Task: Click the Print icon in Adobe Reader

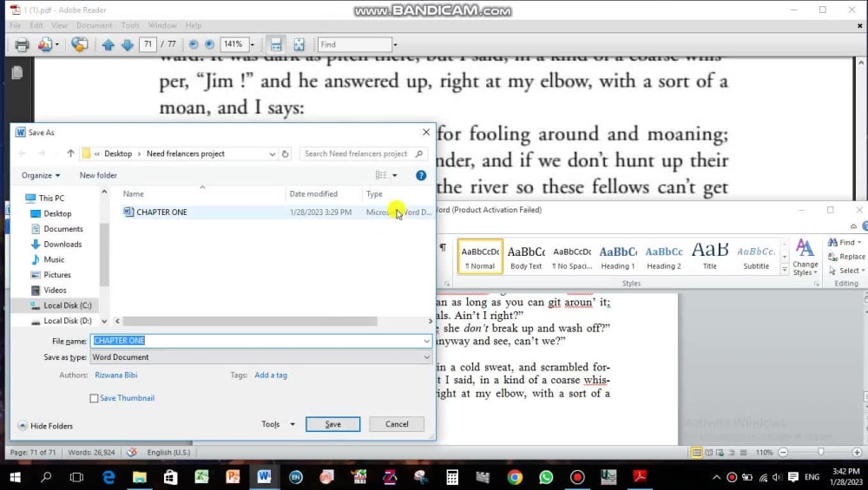Action: tap(22, 45)
